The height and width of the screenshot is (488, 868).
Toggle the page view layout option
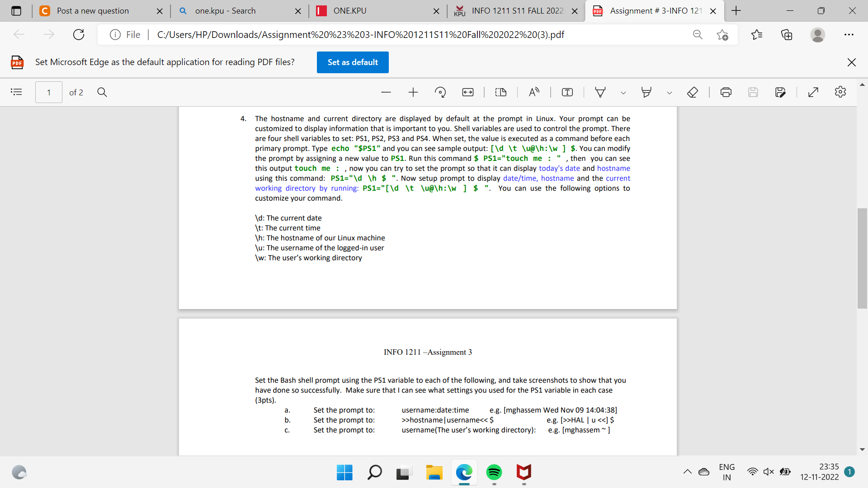pos(501,92)
